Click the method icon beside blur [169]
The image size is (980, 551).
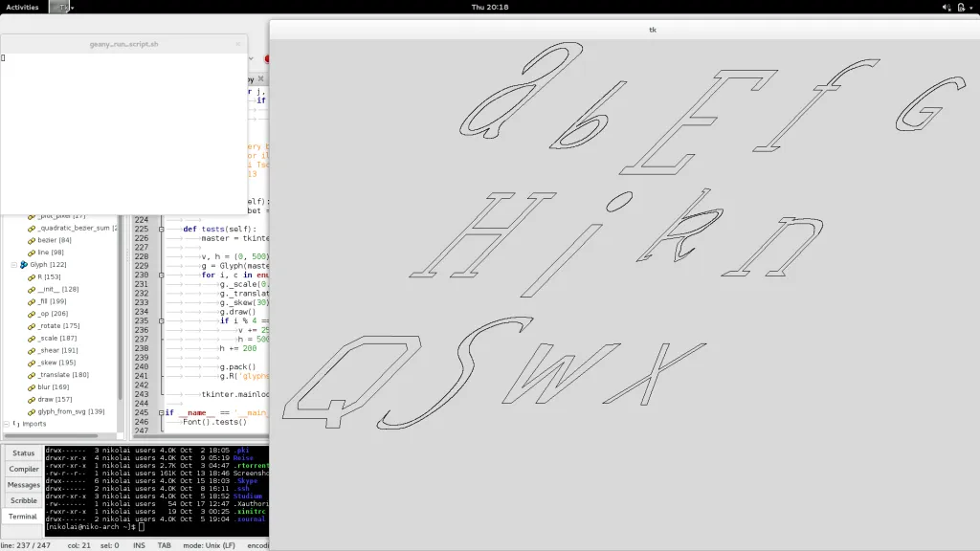coord(32,387)
